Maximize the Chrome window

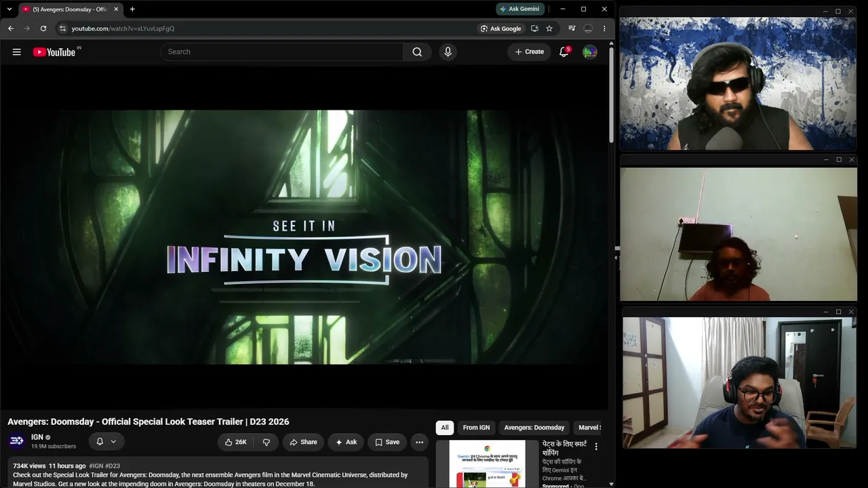[583, 9]
